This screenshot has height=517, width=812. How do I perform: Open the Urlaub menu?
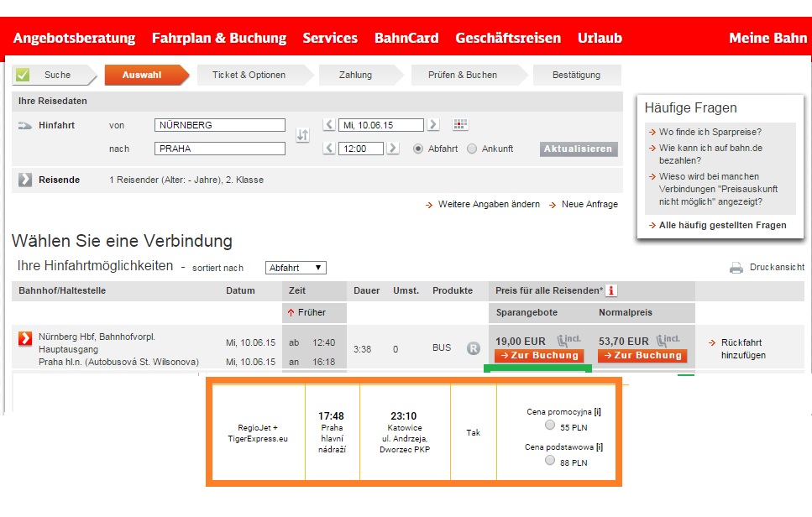[x=600, y=39]
